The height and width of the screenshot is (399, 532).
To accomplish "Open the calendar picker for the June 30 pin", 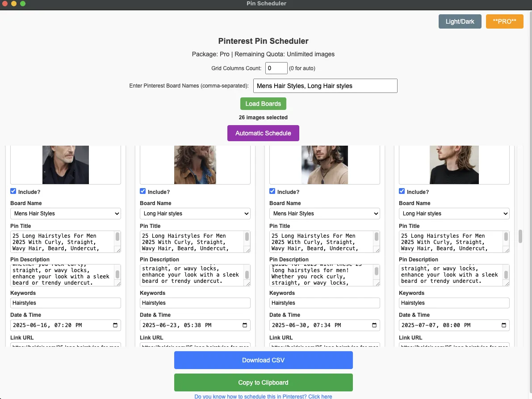I will coord(375,325).
